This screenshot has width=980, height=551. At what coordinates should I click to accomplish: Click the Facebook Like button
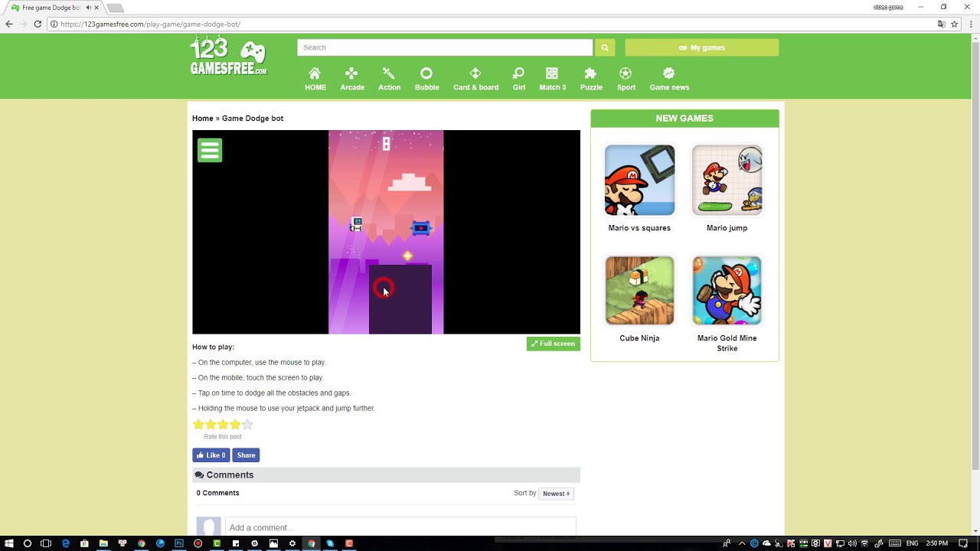coord(211,455)
